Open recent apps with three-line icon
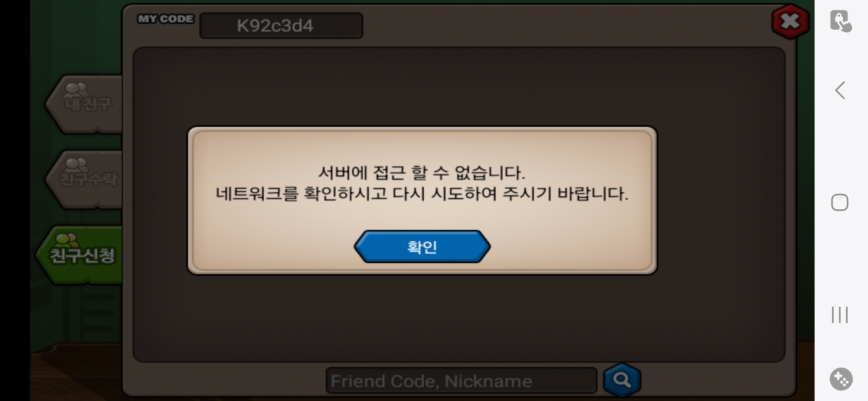 [x=840, y=315]
